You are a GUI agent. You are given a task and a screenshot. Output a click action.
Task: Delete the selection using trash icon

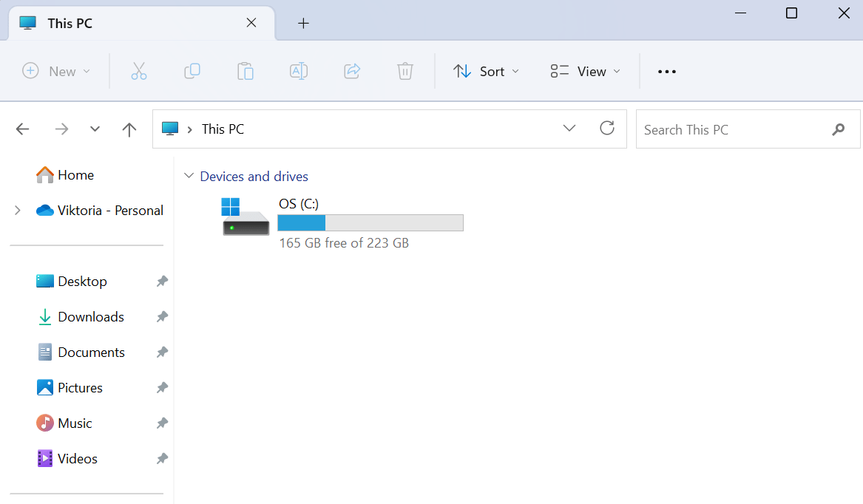click(405, 71)
